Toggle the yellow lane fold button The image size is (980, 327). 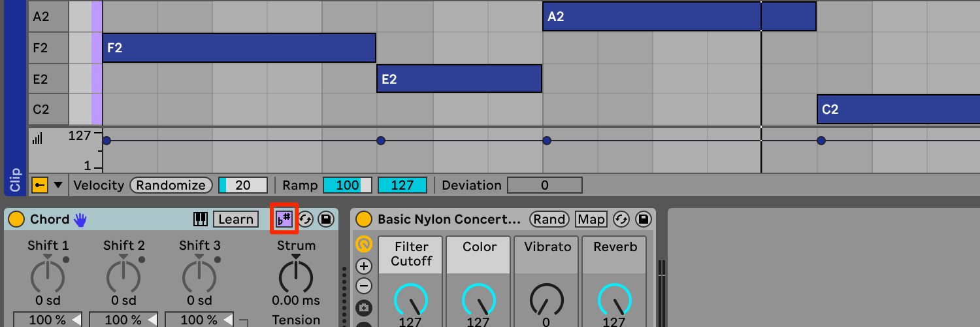coord(40,185)
